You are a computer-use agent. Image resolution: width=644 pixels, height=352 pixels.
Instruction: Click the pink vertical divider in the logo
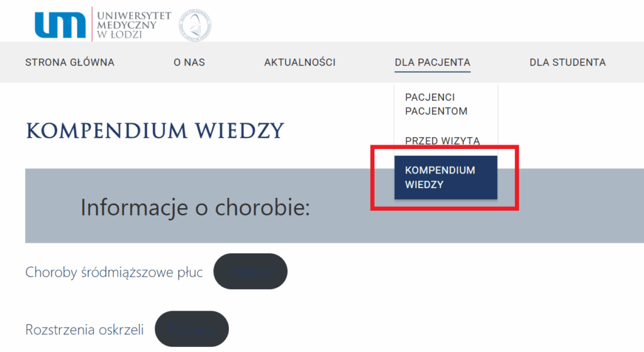(92, 24)
